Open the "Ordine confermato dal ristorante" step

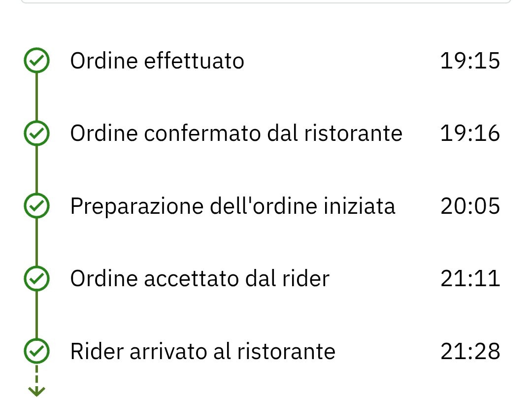(236, 133)
